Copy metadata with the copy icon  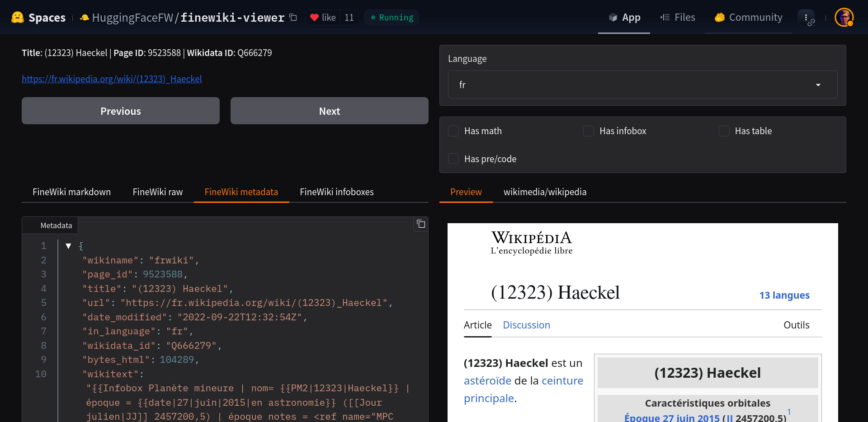pos(421,224)
